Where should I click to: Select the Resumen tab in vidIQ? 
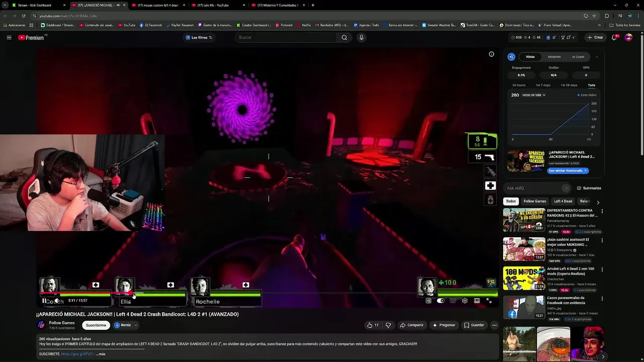554,57
